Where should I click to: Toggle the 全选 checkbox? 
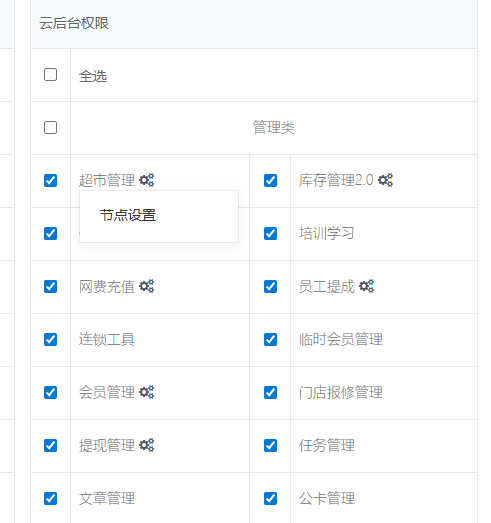[50, 75]
